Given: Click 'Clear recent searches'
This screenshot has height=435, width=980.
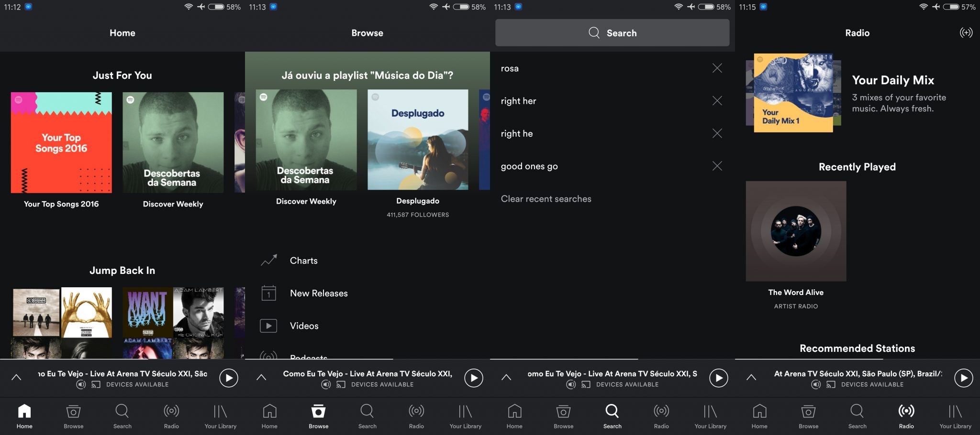Looking at the screenshot, I should tap(546, 199).
